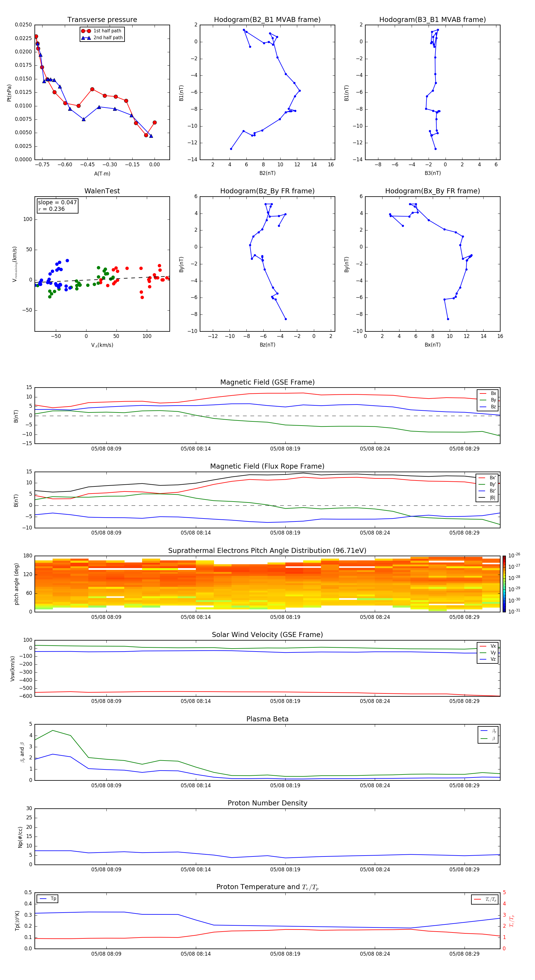The image size is (535, 980).
Task: Click the 'Bz' entry in GSE legend
Action: pos(488,407)
